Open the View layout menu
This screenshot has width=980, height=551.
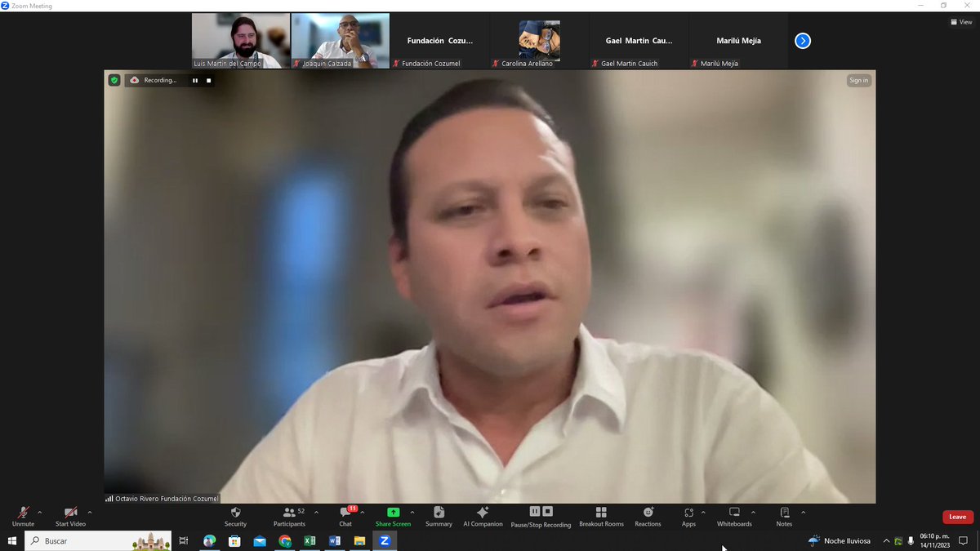pyautogui.click(x=961, y=22)
